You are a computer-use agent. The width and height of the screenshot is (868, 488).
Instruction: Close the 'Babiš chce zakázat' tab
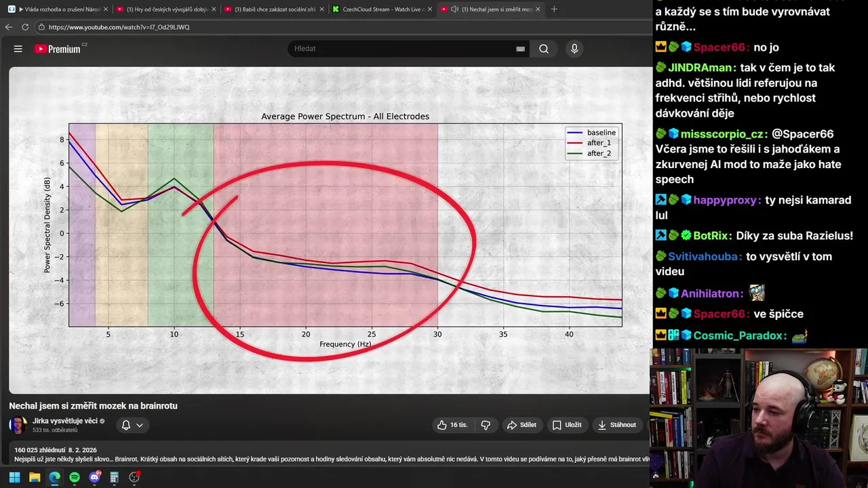321,9
